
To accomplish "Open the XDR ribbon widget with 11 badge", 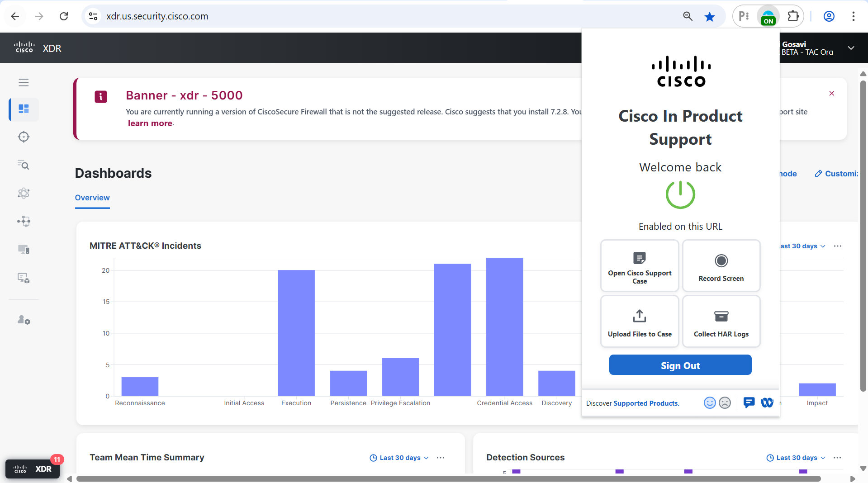I will click(33, 469).
